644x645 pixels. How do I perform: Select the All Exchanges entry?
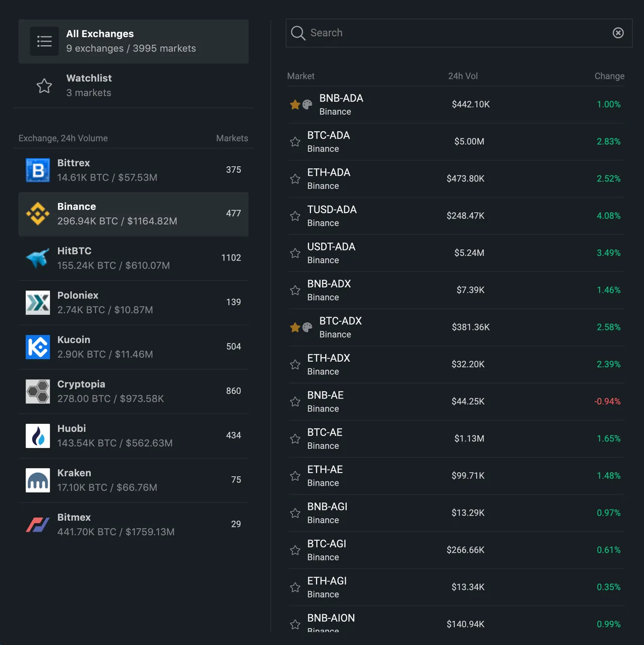tap(134, 41)
